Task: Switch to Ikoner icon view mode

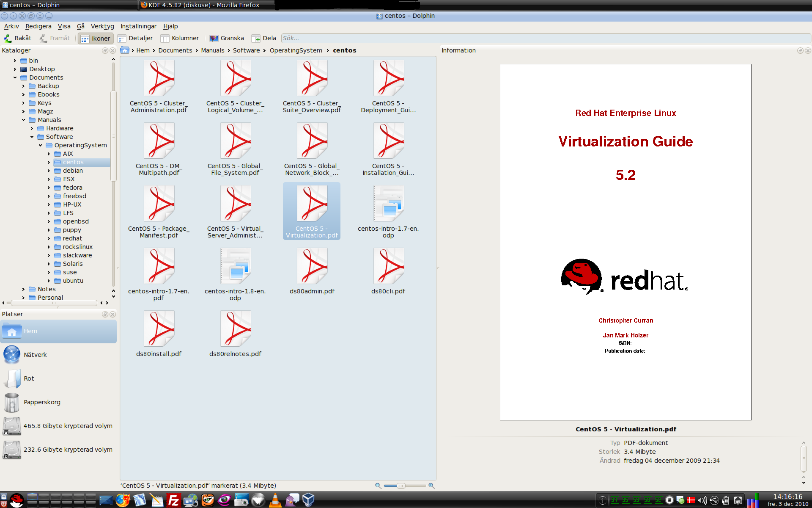Action: pos(96,39)
